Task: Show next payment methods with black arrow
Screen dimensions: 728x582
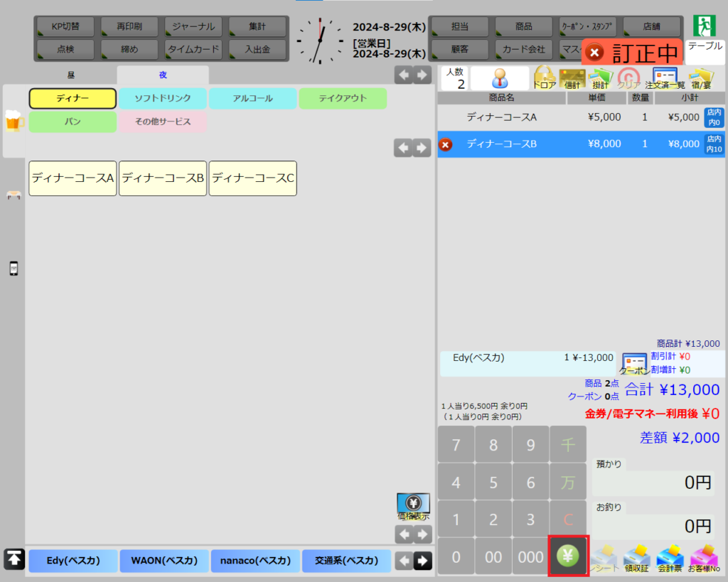Action: (422, 561)
